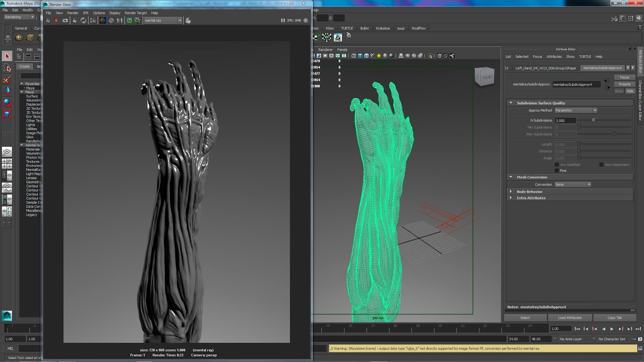Click the Remove Image icon in Render View

click(137, 21)
